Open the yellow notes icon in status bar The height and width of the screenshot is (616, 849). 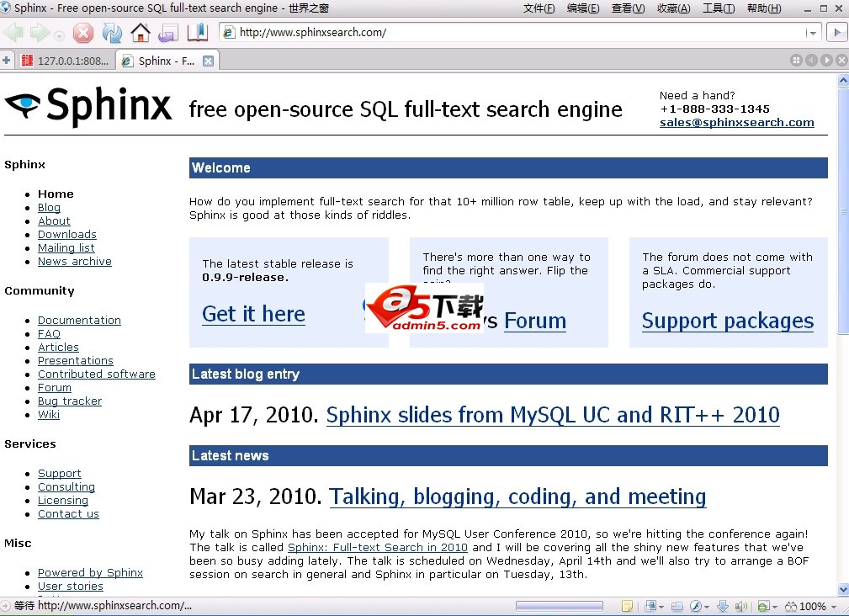[x=627, y=606]
